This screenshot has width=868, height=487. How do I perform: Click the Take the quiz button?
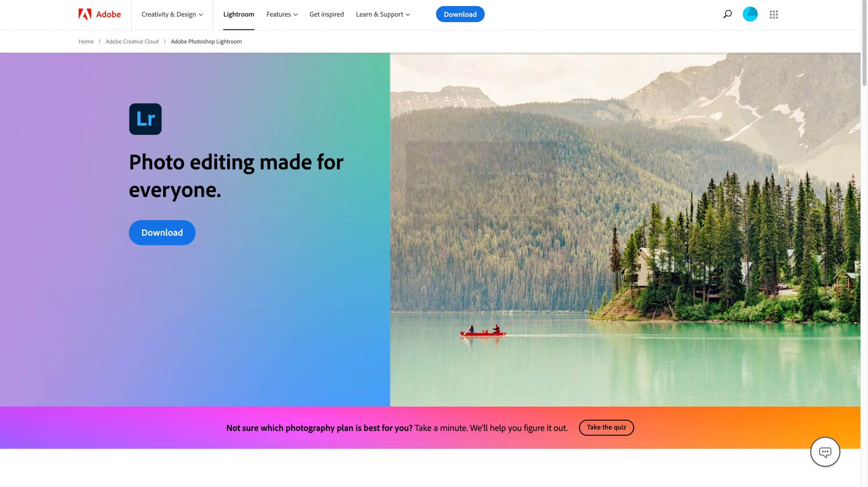tap(606, 428)
